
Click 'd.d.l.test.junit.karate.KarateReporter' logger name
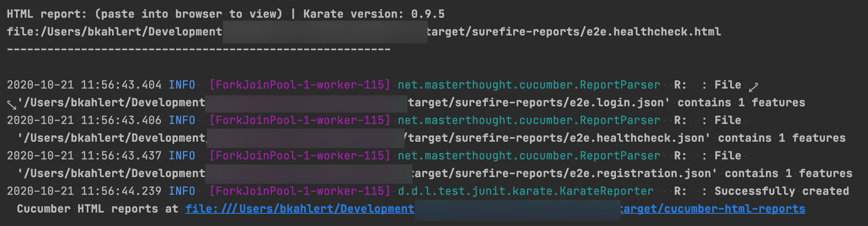pos(525,191)
